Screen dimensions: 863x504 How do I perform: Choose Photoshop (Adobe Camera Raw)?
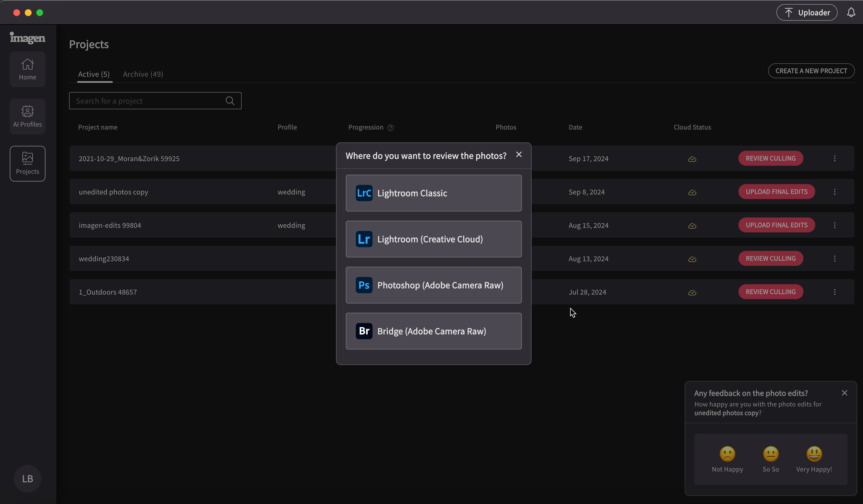(434, 285)
